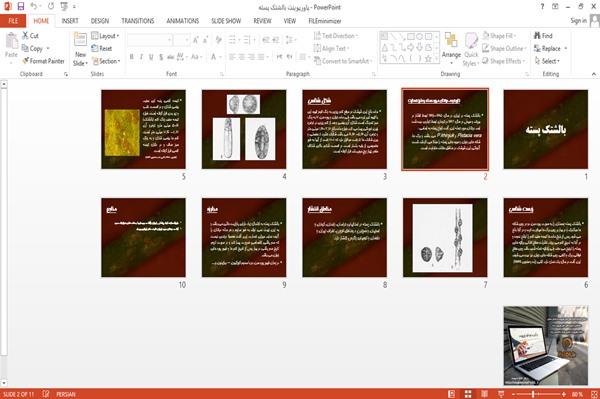
Task: Toggle Strikethrough formatting
Action: 171,57
